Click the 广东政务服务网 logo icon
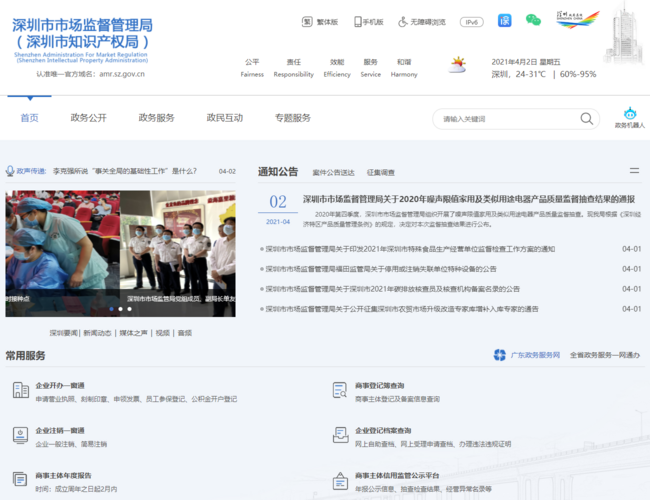This screenshot has height=500, width=650. coord(500,355)
